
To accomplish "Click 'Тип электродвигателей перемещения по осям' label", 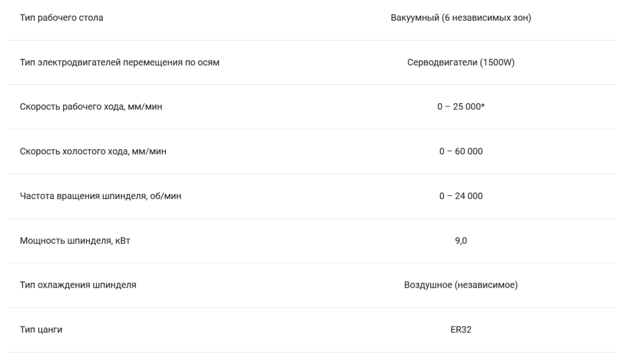I will [120, 62].
